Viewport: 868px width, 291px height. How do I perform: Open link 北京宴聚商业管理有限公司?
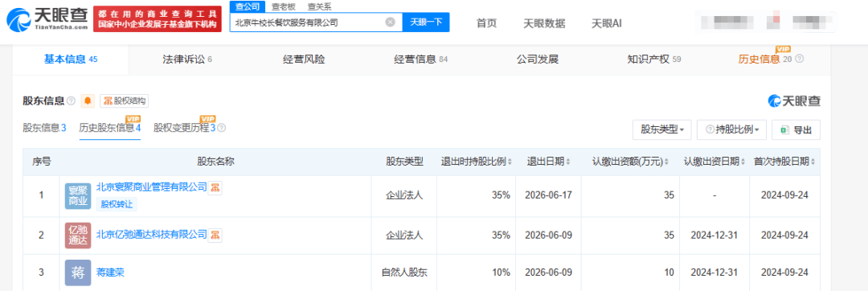(x=152, y=186)
